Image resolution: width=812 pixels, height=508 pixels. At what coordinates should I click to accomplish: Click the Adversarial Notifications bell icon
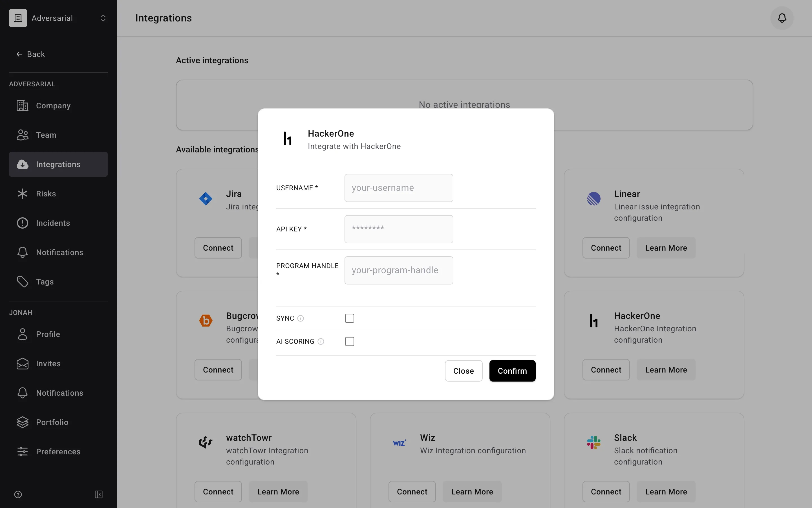coord(23,252)
